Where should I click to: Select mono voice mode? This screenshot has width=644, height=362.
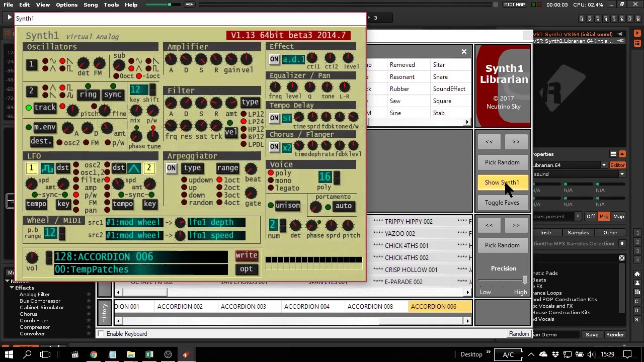271,180
